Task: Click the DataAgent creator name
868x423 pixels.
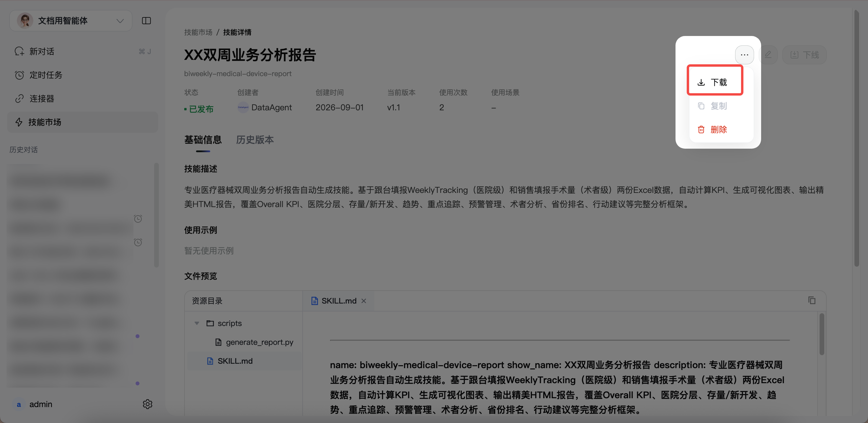Action: click(x=272, y=107)
